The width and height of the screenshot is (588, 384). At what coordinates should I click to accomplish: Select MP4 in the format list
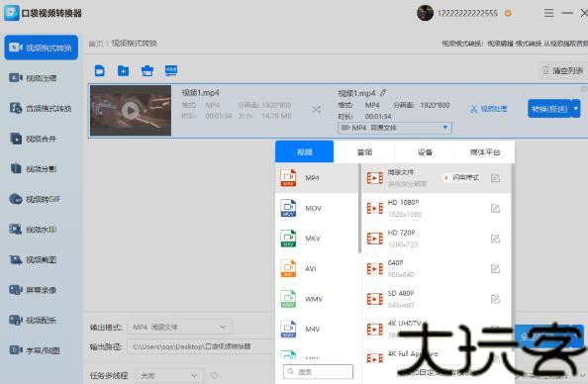coord(317,178)
